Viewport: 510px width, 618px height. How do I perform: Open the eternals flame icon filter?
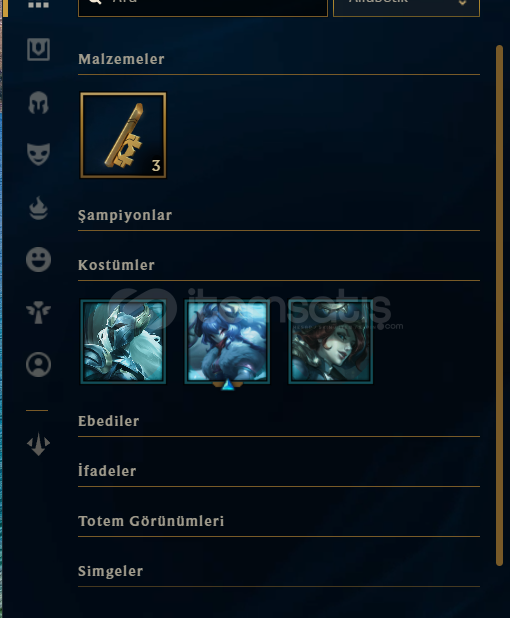click(x=38, y=208)
